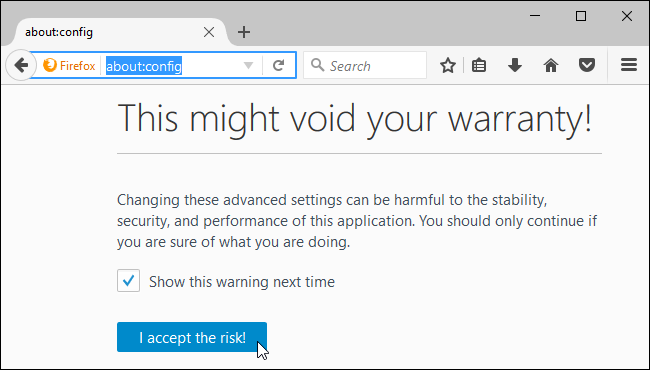Open the hamburger menu icon
The height and width of the screenshot is (370, 650).
click(x=628, y=65)
